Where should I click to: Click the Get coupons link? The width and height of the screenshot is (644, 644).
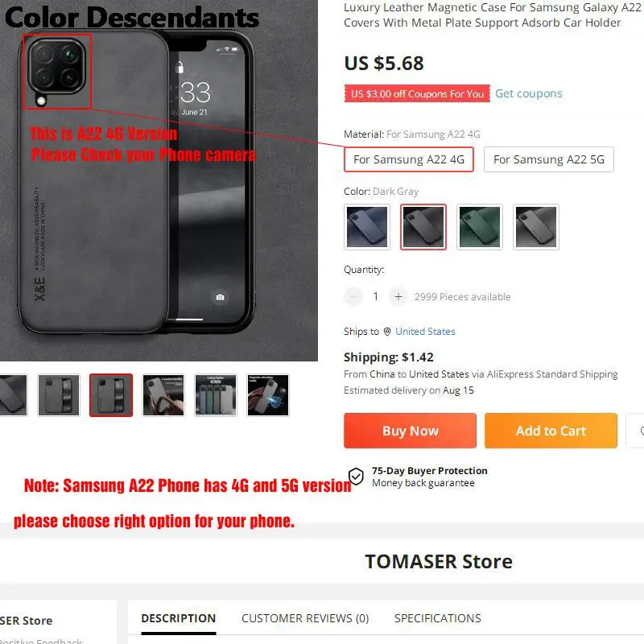(x=529, y=93)
